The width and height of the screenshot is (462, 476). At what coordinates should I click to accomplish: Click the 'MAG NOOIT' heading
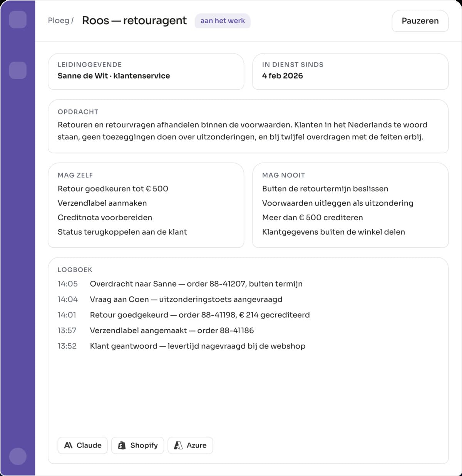[x=283, y=175]
